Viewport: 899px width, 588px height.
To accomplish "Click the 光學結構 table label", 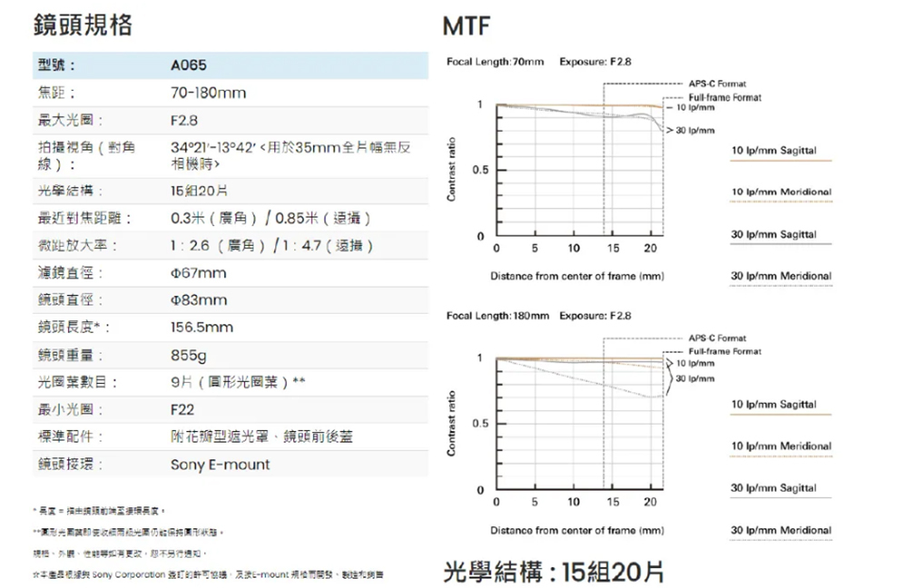I will [70, 191].
